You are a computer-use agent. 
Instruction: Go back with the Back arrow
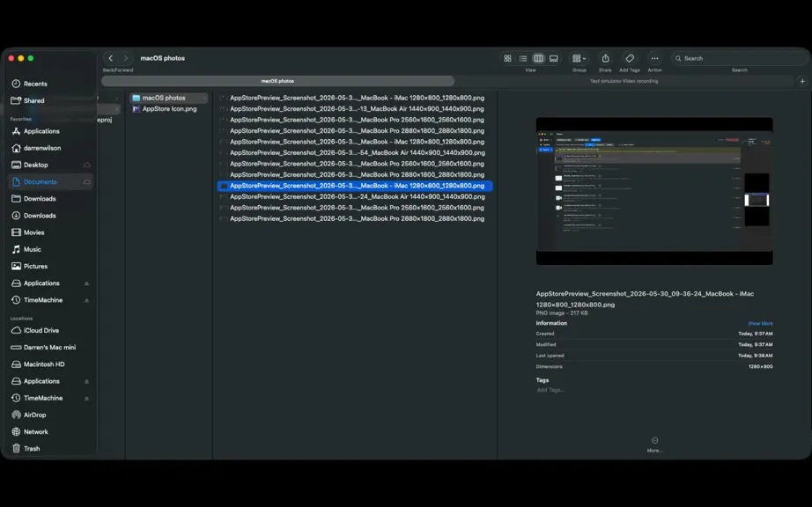point(111,58)
